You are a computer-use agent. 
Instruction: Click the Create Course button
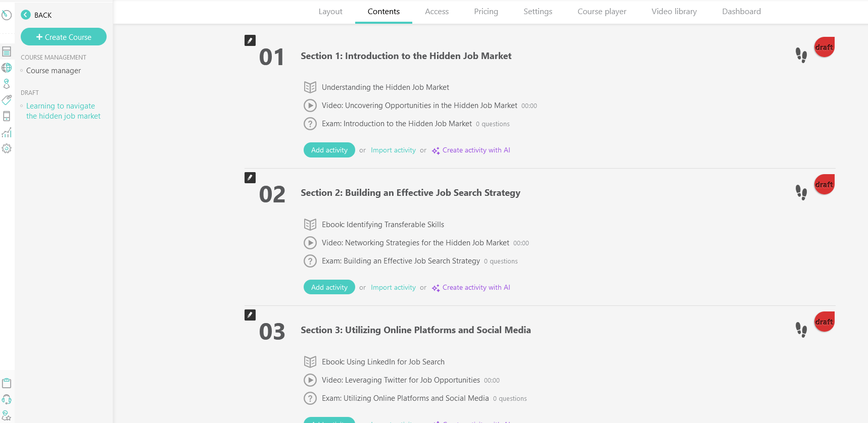click(64, 37)
